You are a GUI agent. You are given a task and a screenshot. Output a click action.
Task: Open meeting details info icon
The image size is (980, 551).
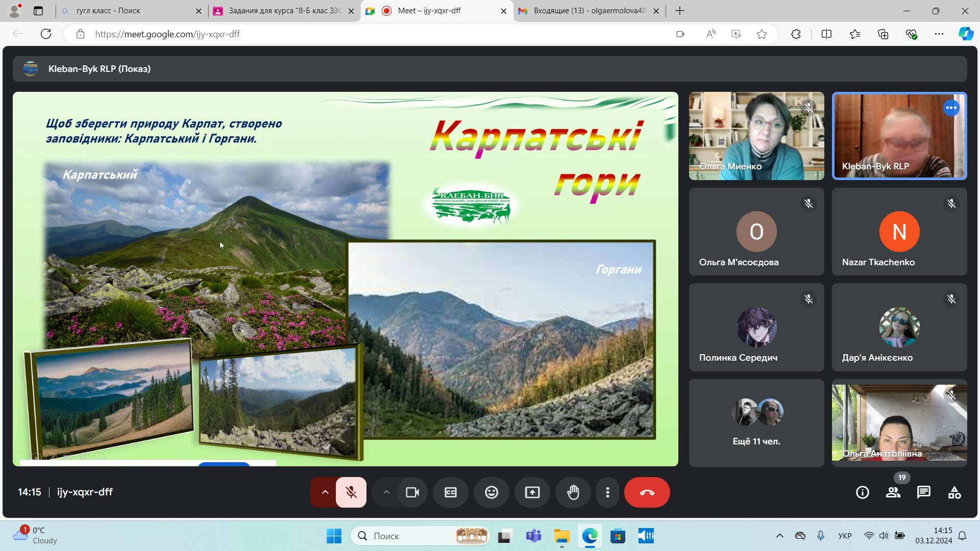[x=863, y=492]
